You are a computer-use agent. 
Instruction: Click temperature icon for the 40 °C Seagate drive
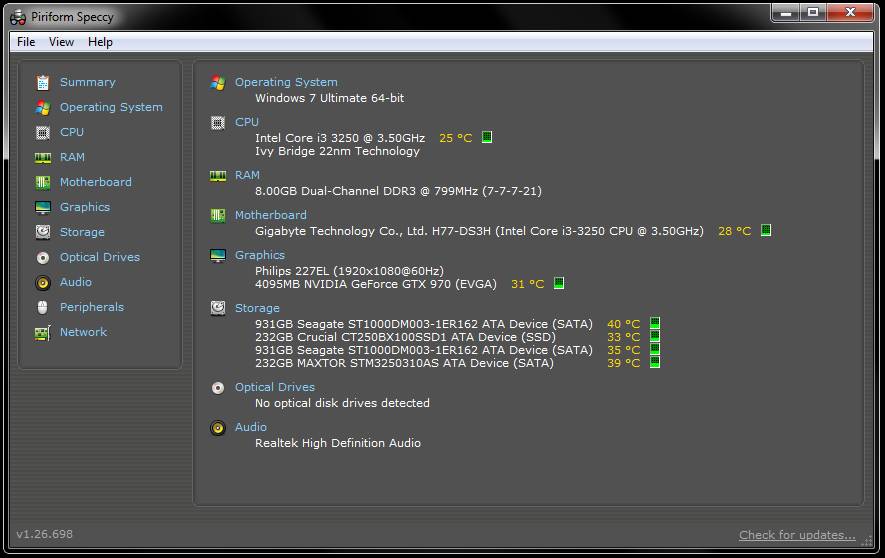pos(655,323)
